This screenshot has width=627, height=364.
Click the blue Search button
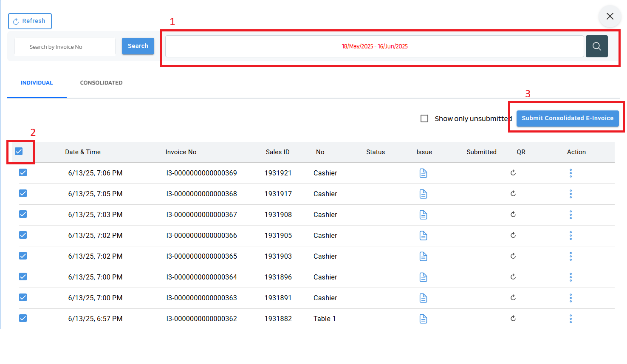point(138,46)
